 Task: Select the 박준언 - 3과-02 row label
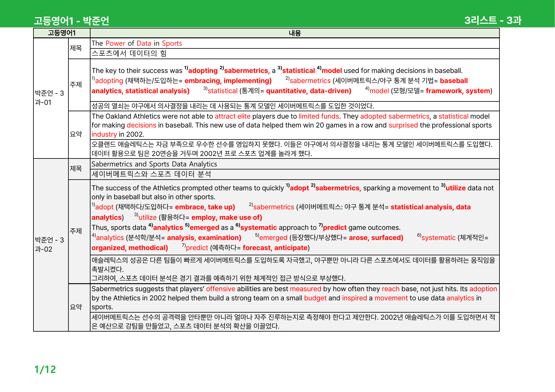[51, 245]
